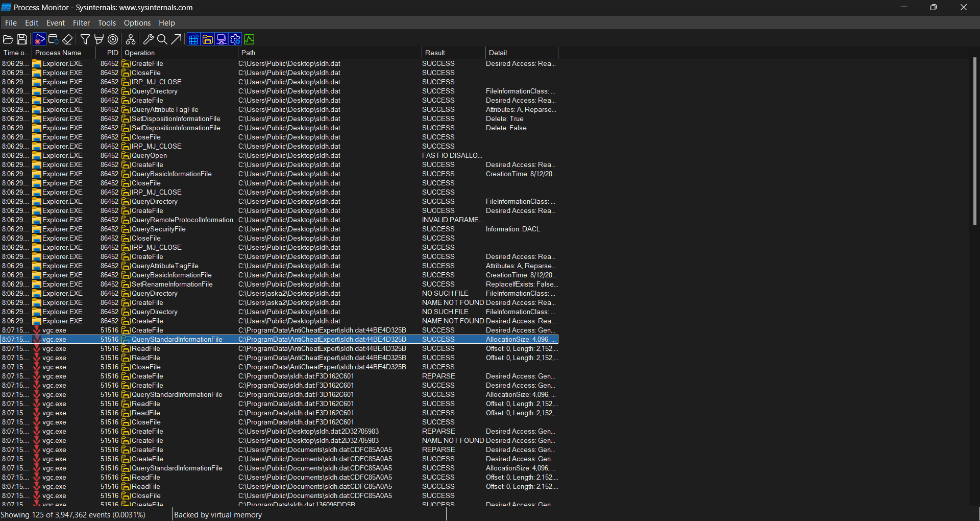The height and width of the screenshot is (521, 980).
Task: Click the vertical scrollbar thumb of the event list
Action: 974,141
